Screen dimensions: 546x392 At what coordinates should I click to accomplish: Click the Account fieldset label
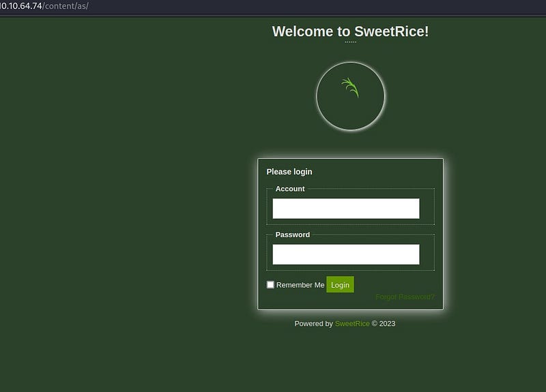point(290,189)
